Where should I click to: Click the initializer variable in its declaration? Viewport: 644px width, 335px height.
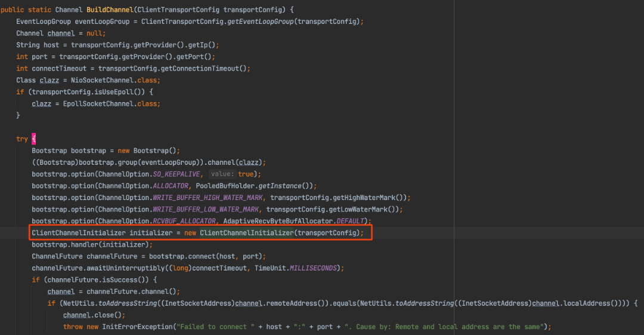pos(151,233)
